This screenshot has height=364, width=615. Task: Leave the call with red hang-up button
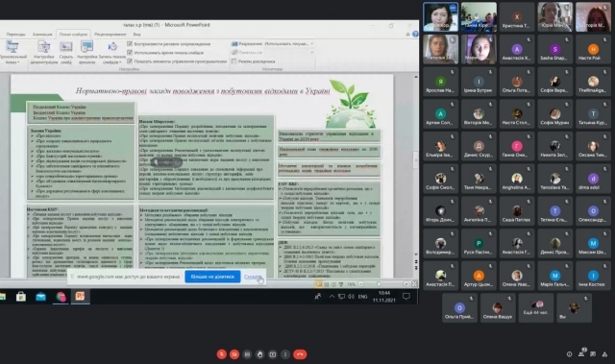point(300,354)
